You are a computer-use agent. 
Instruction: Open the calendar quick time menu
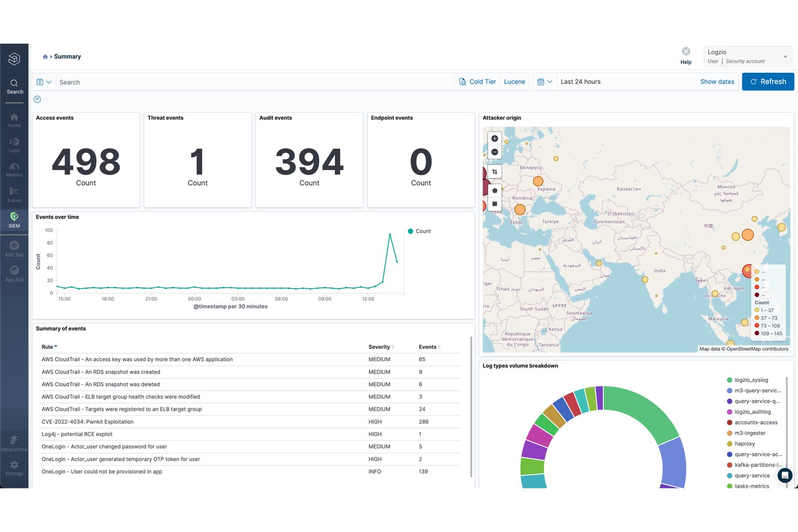click(x=545, y=82)
